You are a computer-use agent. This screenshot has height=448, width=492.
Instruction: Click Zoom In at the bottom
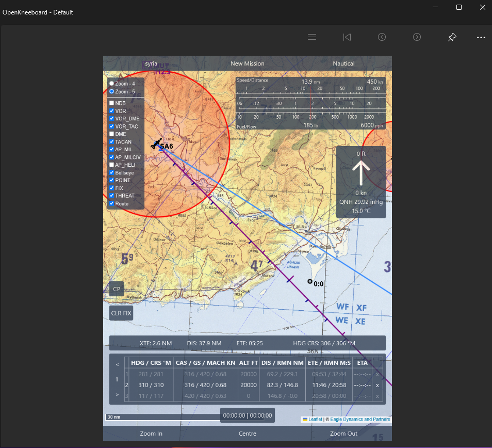point(151,434)
